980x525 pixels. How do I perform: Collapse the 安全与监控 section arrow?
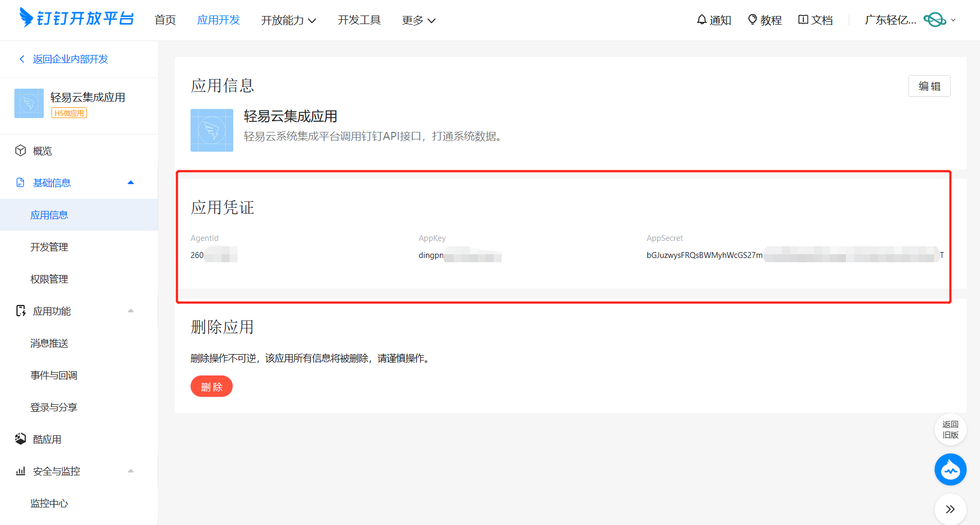131,471
